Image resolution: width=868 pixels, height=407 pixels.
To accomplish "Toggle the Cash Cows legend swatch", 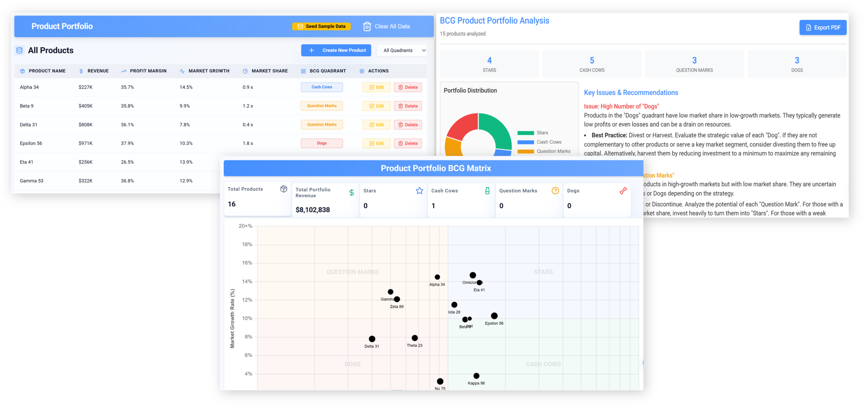I will tap(525, 142).
